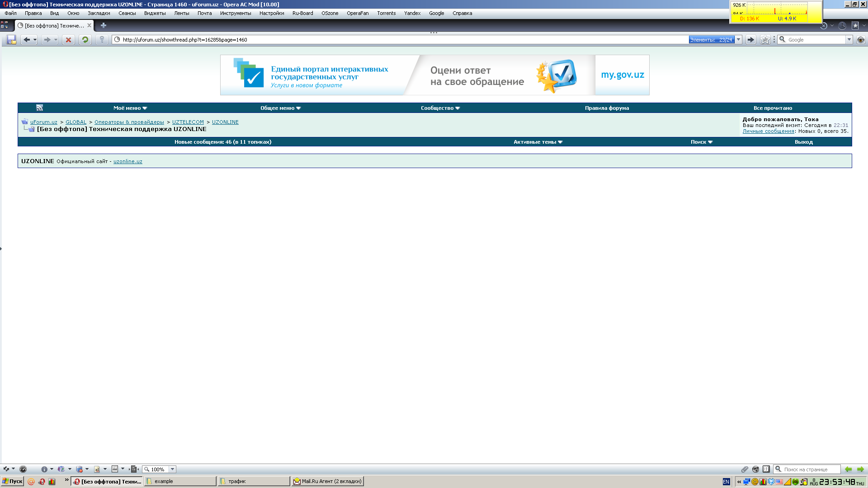Open forward-history dropdown arrow
Image resolution: width=868 pixels, height=488 pixels.
pos(56,40)
